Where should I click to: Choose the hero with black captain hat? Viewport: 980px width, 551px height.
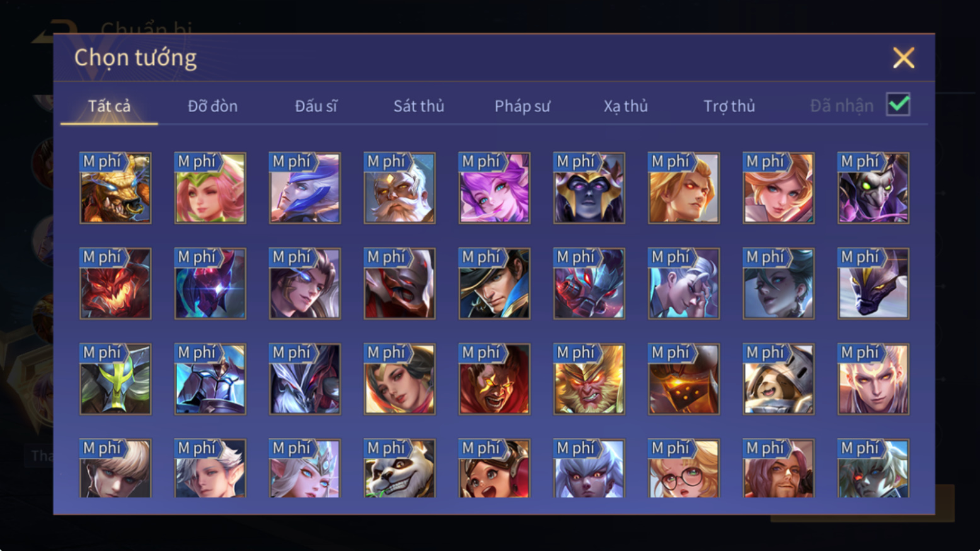pyautogui.click(x=494, y=283)
